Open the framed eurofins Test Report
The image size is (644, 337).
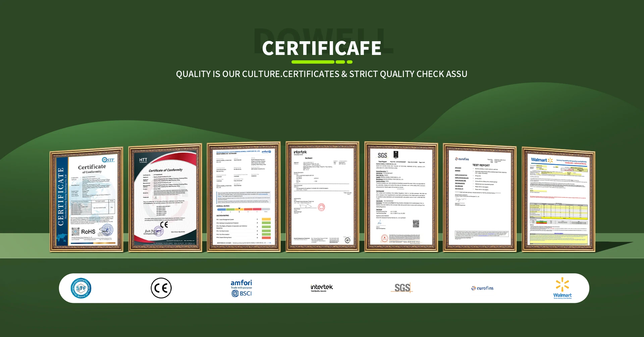480,198
